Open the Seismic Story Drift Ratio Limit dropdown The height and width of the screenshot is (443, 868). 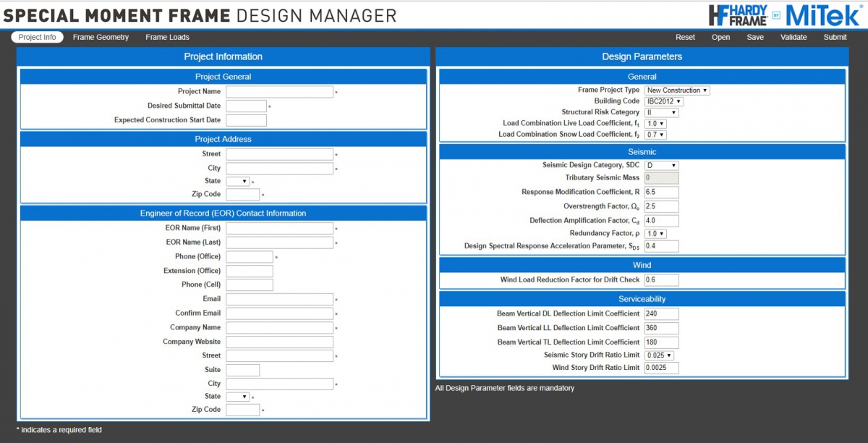point(659,355)
